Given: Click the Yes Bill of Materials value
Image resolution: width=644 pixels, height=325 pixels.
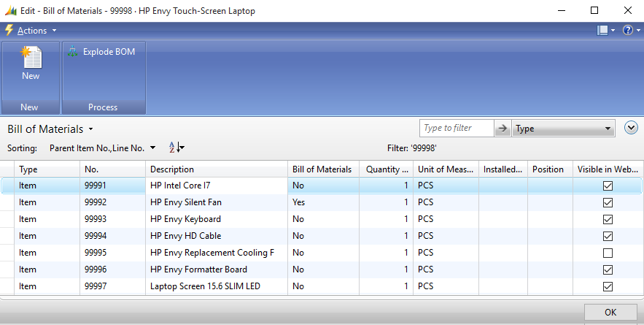Looking at the screenshot, I should (x=298, y=202).
